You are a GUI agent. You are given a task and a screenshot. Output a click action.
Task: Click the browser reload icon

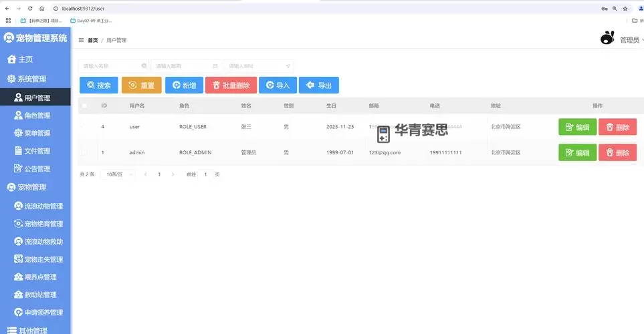tap(30, 9)
